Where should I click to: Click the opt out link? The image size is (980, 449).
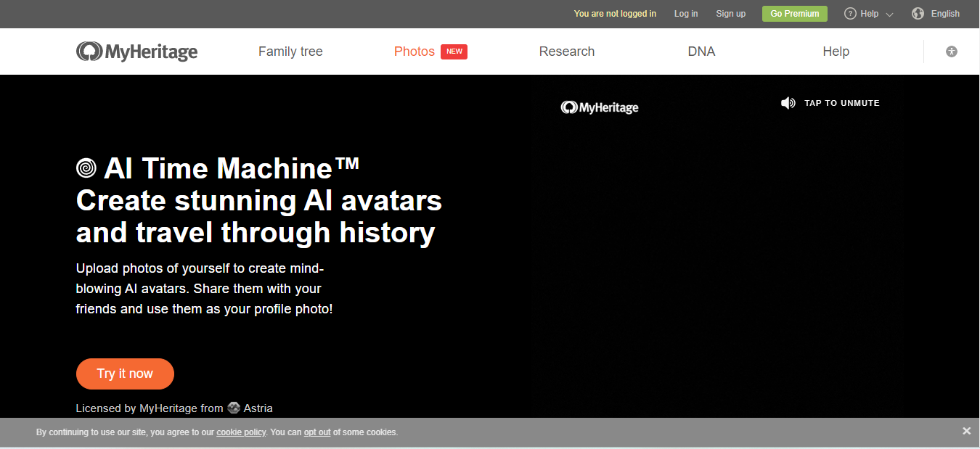(317, 432)
